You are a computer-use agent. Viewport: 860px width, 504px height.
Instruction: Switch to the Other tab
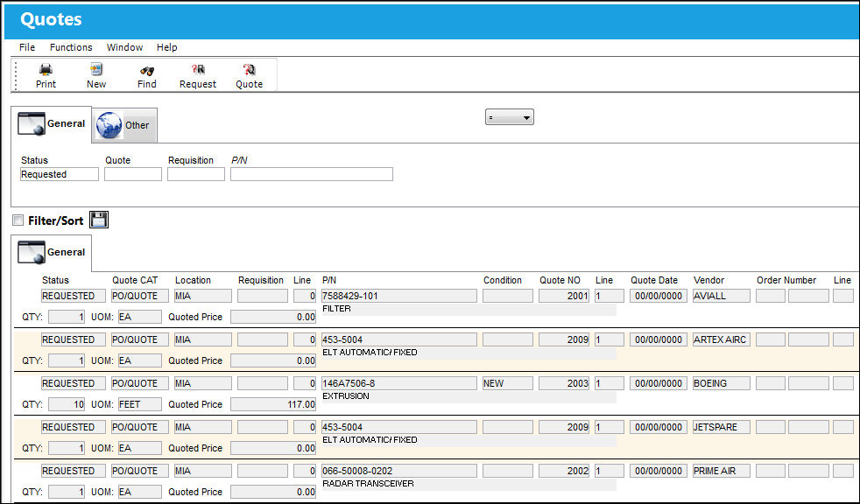tap(124, 125)
